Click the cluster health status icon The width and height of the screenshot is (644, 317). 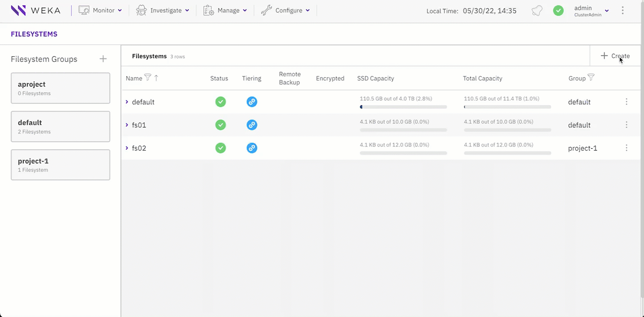pos(558,10)
